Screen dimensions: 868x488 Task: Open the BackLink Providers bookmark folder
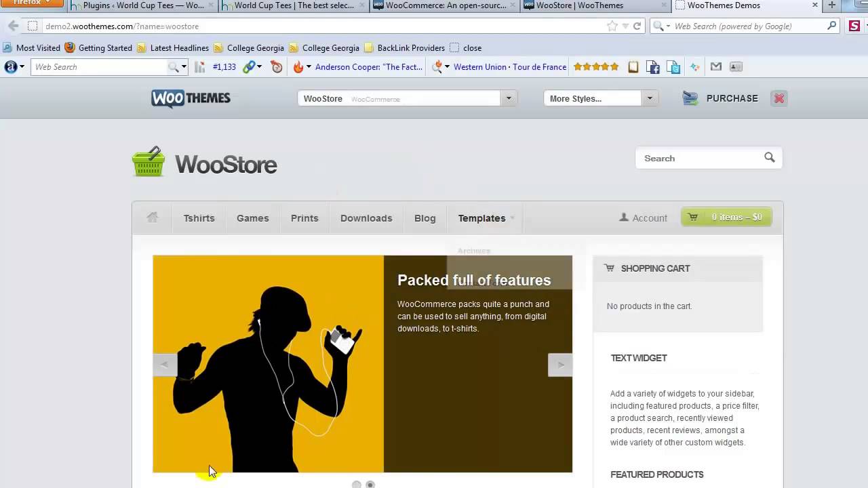[x=404, y=47]
